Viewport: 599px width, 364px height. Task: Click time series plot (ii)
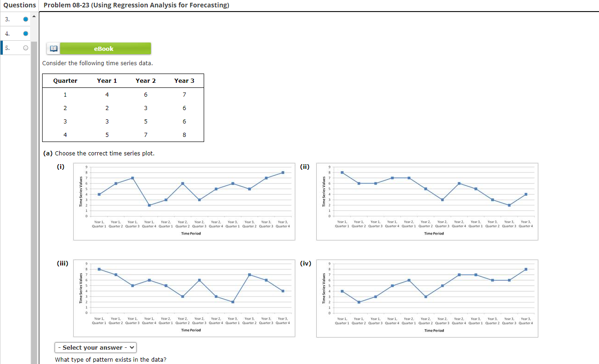tap(427, 201)
